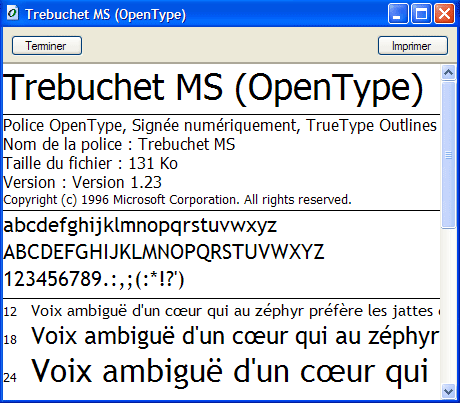Click 'Taille du fichier : 131 Ko'

point(91,164)
